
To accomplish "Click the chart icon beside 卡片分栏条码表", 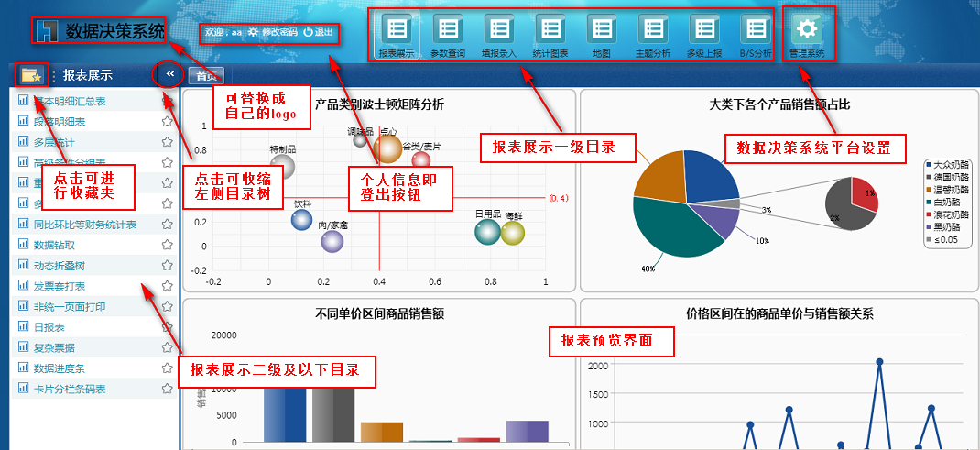I will pos(24,388).
